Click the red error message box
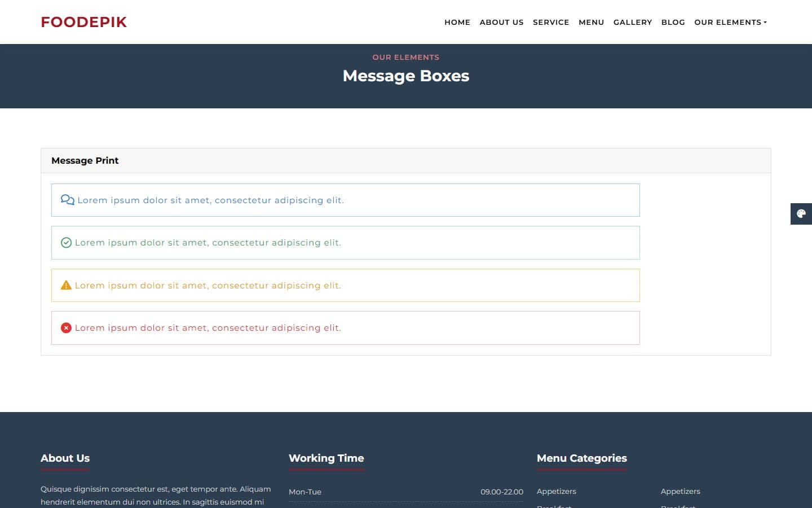Image resolution: width=812 pixels, height=508 pixels. click(x=346, y=328)
